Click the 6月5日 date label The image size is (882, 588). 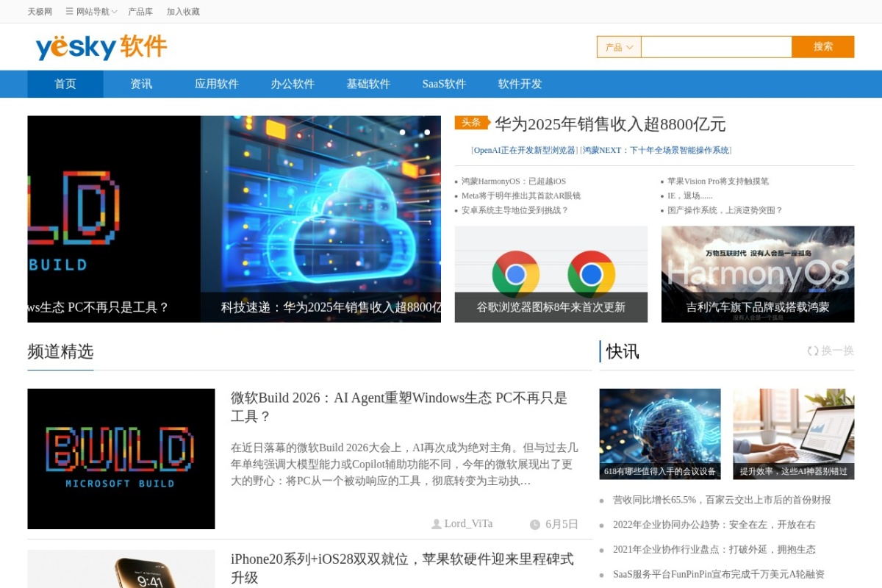pyautogui.click(x=562, y=525)
